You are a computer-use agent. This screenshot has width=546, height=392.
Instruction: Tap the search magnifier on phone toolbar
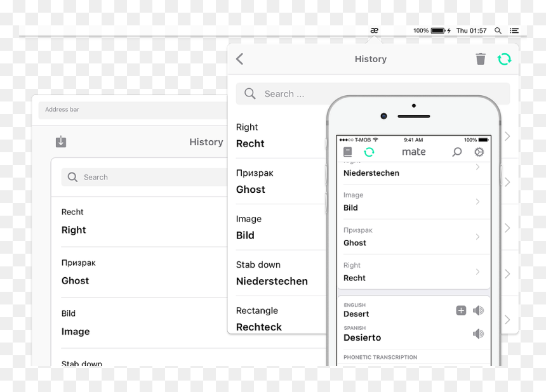tap(457, 152)
